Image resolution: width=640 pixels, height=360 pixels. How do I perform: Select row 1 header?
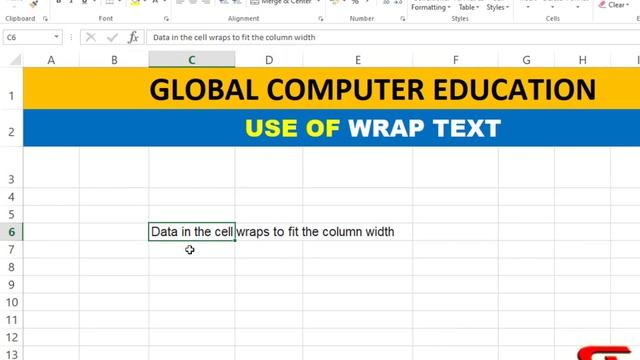(11, 88)
